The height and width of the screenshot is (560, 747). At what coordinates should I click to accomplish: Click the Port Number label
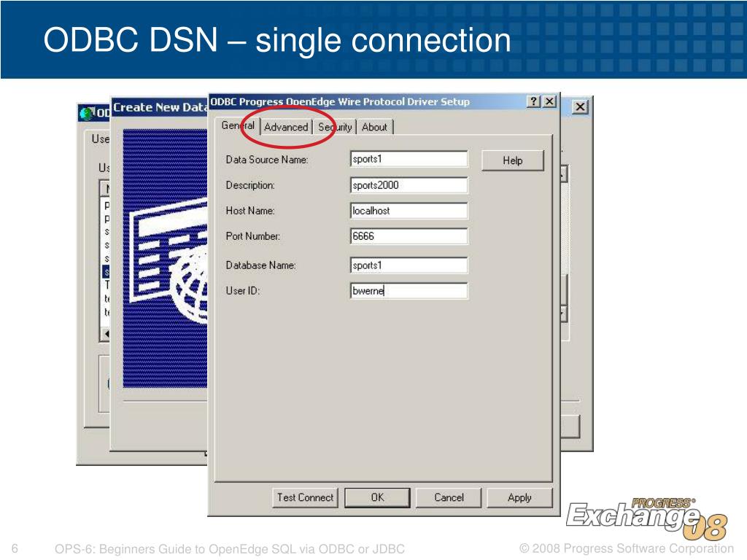tap(253, 236)
